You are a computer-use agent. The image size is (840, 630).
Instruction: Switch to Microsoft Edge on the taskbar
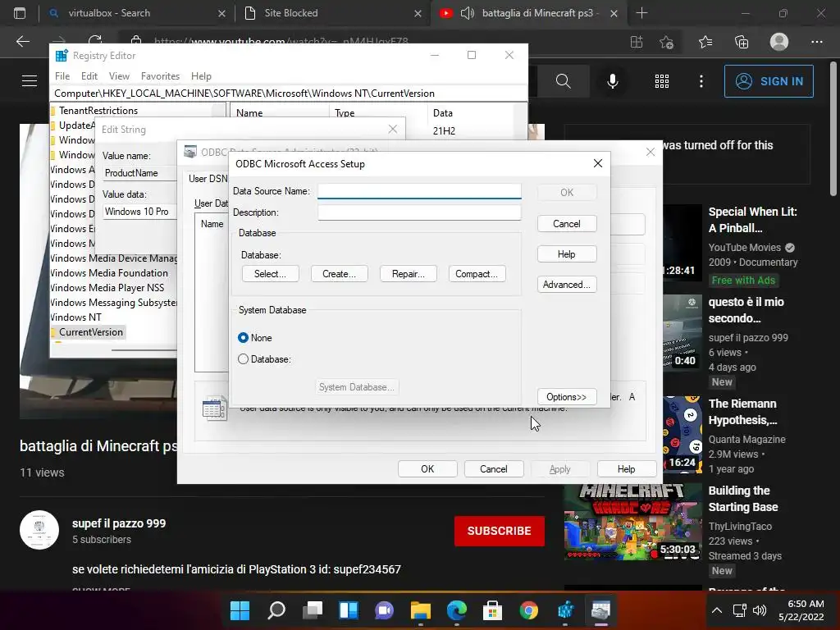[457, 610]
